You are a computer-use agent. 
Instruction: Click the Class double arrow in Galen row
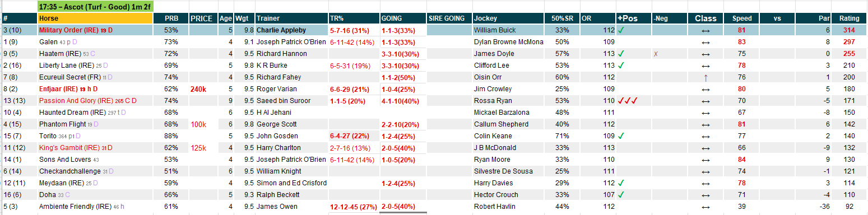[x=705, y=42]
